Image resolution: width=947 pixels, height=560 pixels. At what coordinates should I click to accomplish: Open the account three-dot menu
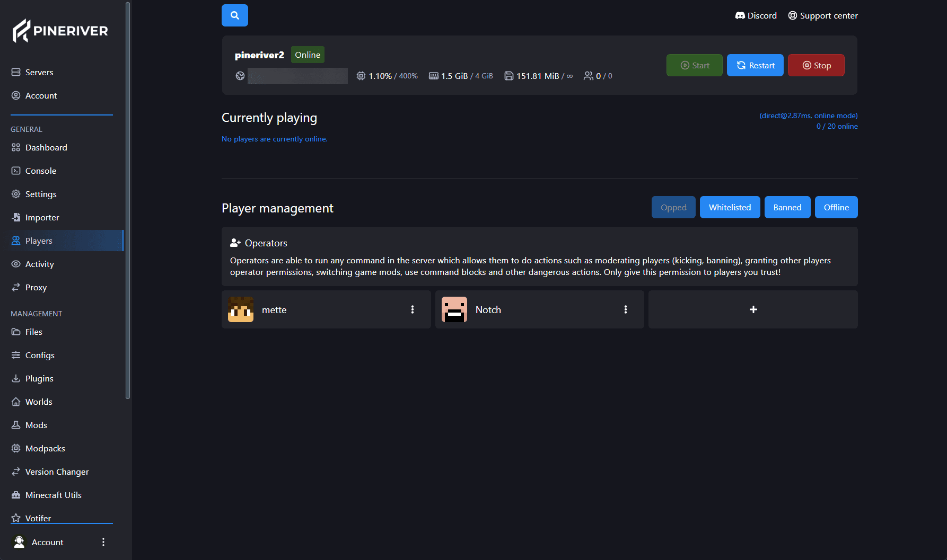(103, 542)
